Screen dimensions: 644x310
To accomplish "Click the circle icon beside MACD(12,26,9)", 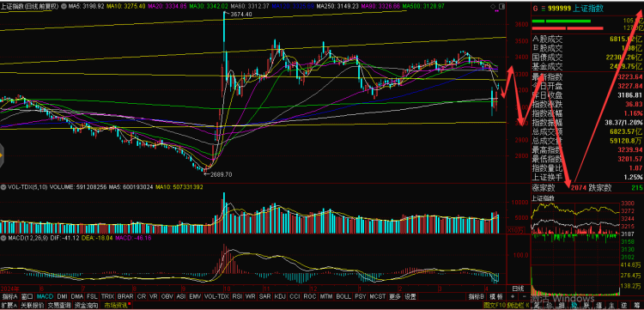I will click(3, 237).
